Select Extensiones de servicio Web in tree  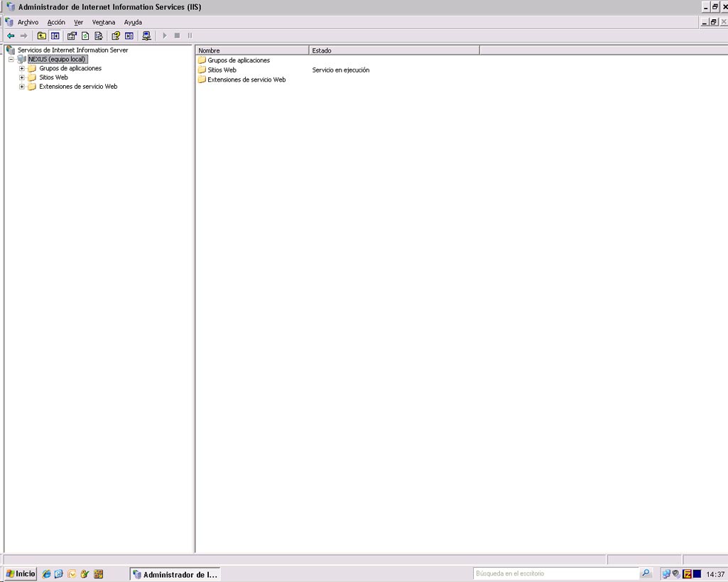(x=78, y=87)
